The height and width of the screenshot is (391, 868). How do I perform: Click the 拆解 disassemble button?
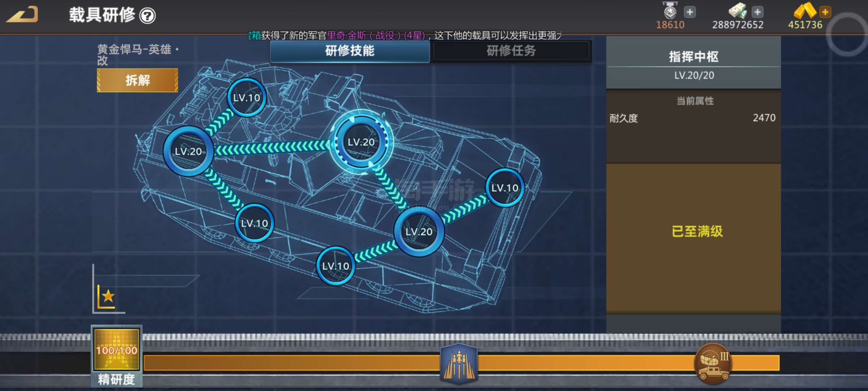point(137,80)
